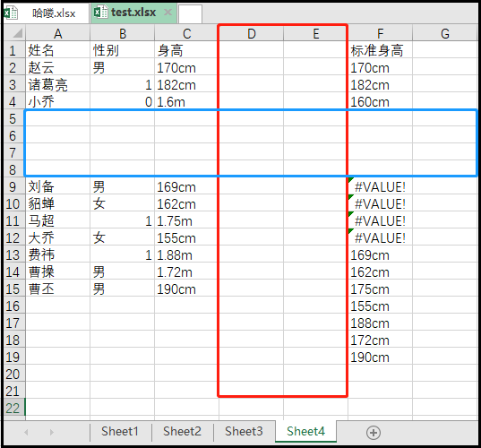Select the column E header
481x448 pixels.
(315, 33)
